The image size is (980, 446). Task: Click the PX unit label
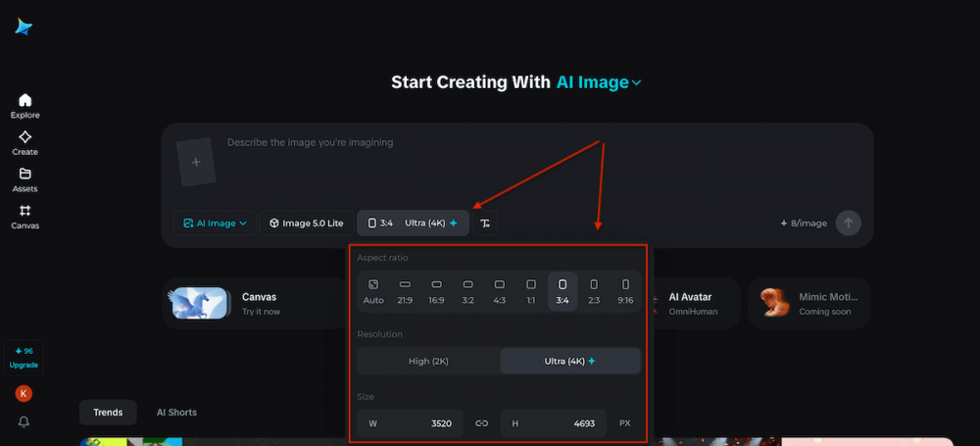click(625, 423)
